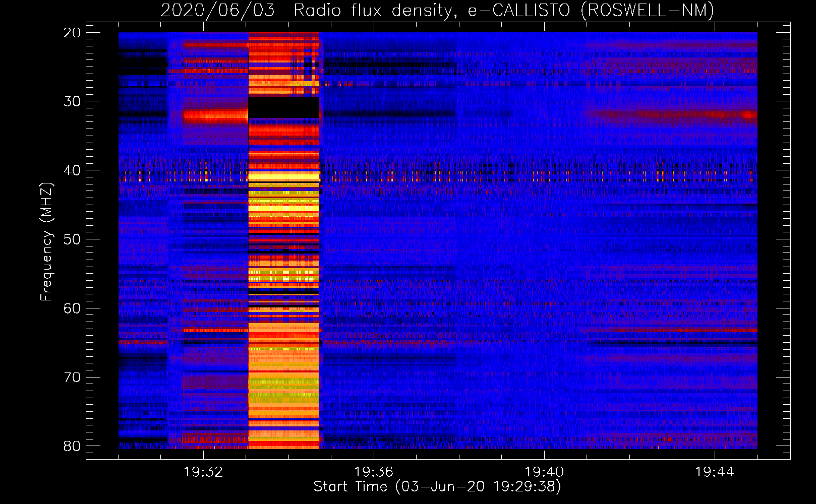Click the red emission patch at 32 MHz near 19:32

(x=214, y=117)
